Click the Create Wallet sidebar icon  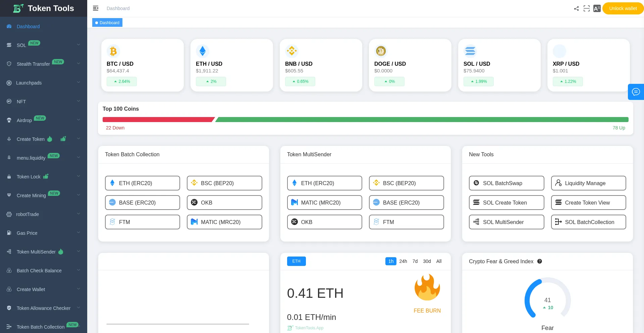(9, 289)
